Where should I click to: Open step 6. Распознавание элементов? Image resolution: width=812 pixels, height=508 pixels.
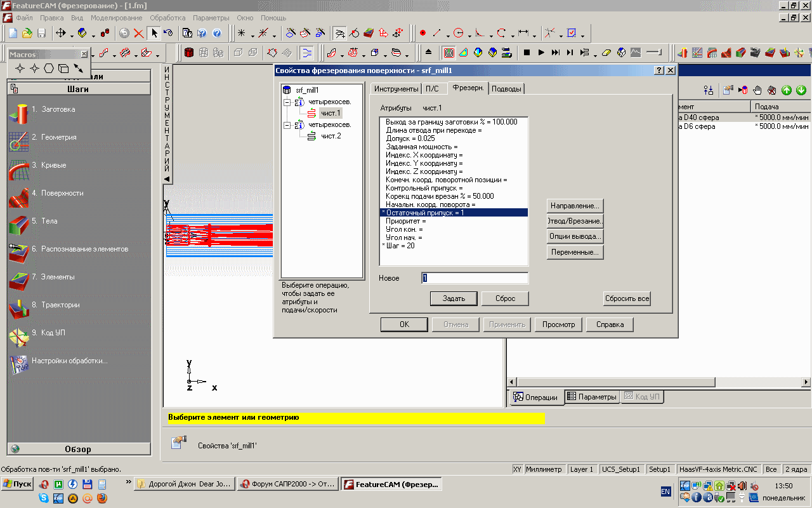pyautogui.click(x=79, y=249)
